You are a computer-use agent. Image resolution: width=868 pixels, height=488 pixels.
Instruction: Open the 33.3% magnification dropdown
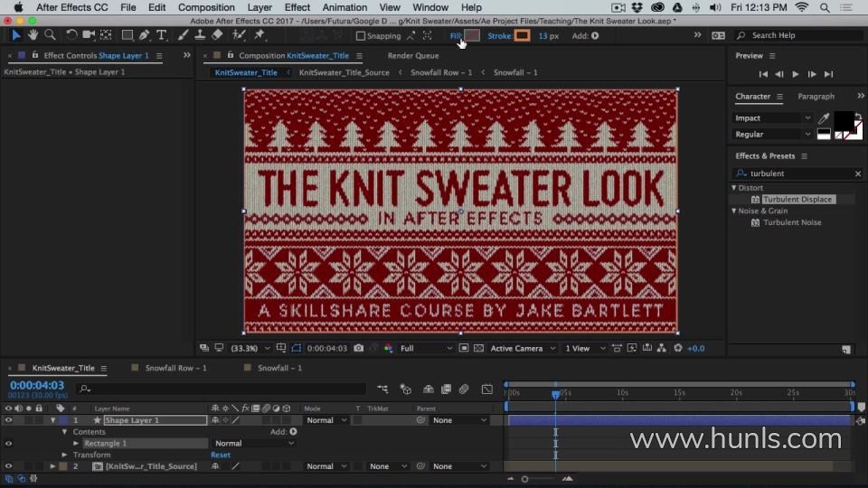coord(250,348)
